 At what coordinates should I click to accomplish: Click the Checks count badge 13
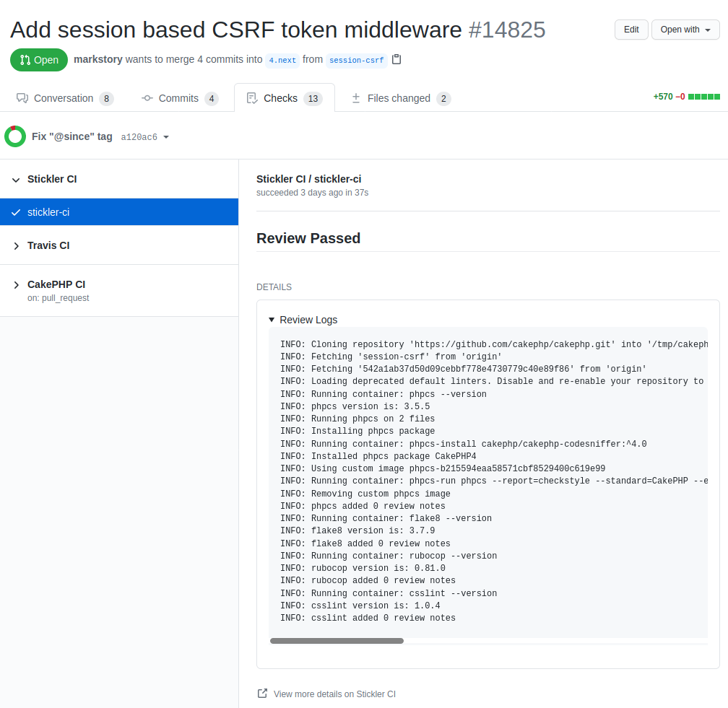[313, 99]
